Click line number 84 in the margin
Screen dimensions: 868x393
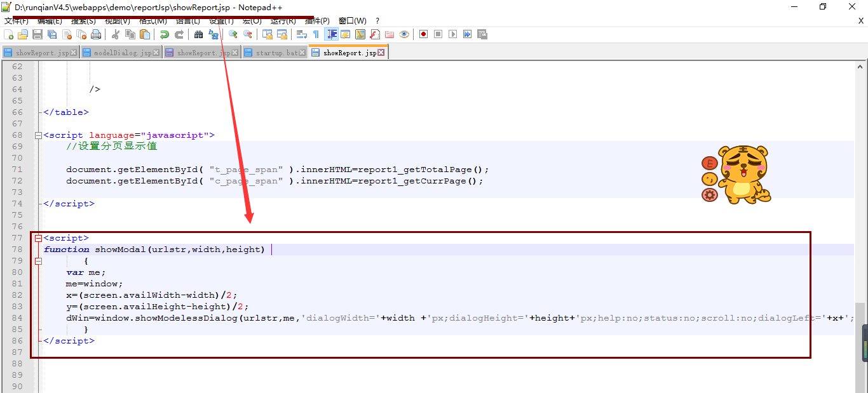click(17, 318)
